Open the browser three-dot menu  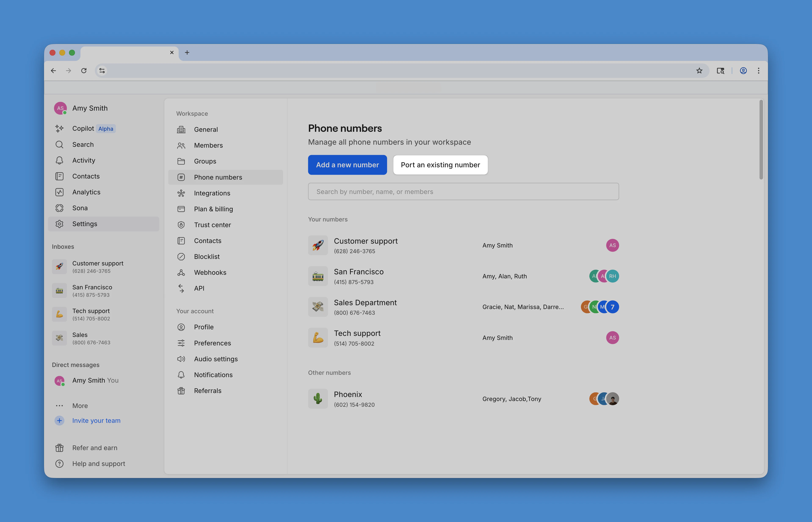(759, 70)
